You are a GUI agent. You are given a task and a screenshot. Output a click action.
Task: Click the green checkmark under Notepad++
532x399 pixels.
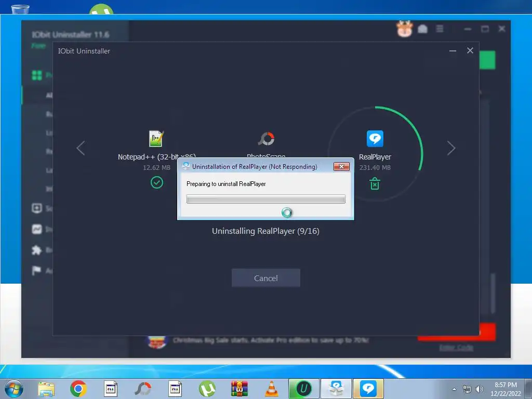click(157, 182)
